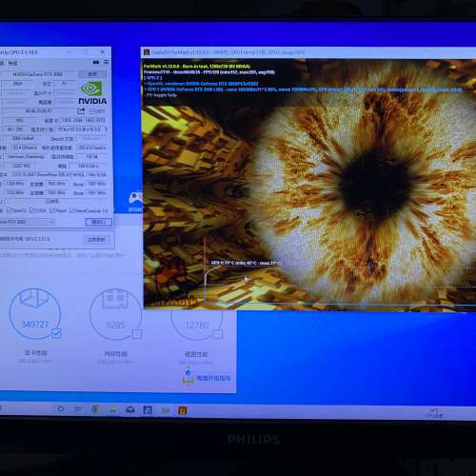Check the checkbox beside the 9265 score
This screenshot has height=476, width=476.
[x=137, y=333]
